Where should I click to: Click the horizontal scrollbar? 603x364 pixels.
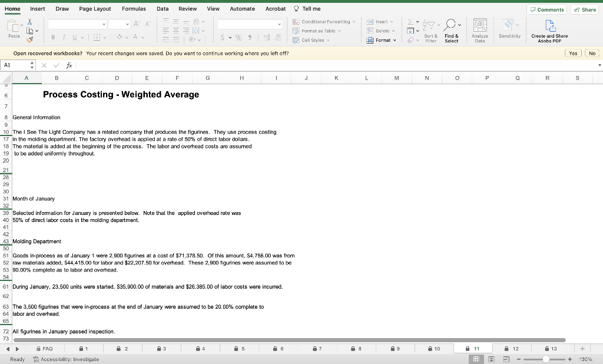[289, 340]
